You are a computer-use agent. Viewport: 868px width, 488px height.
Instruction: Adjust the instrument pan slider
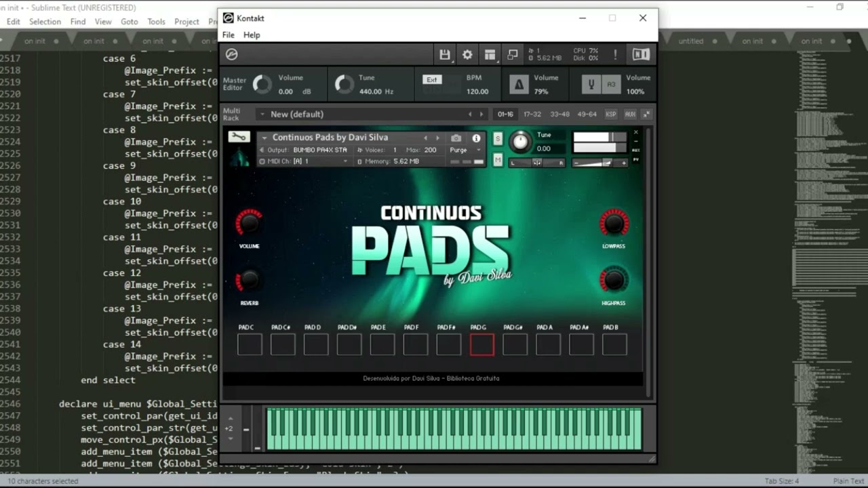click(x=537, y=163)
